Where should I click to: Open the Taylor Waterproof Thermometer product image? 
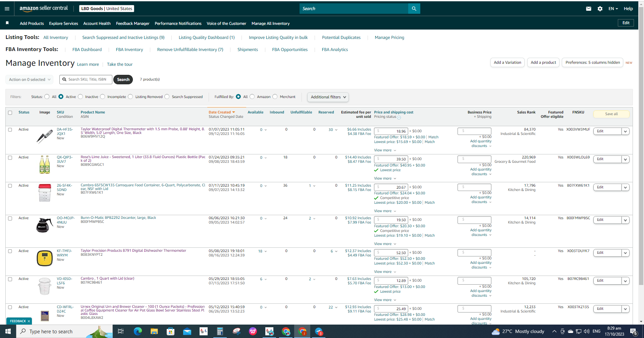tap(45, 136)
